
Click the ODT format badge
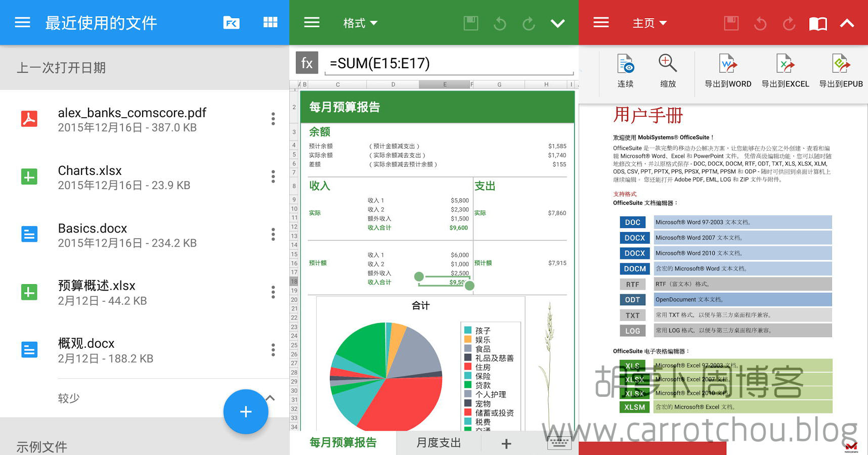(632, 300)
